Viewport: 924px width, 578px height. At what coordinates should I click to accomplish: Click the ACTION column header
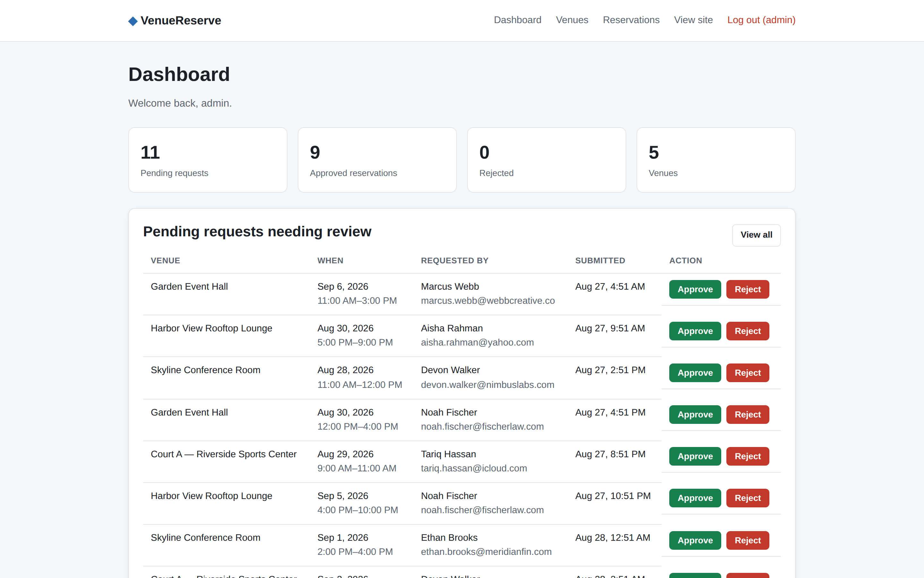pos(685,261)
